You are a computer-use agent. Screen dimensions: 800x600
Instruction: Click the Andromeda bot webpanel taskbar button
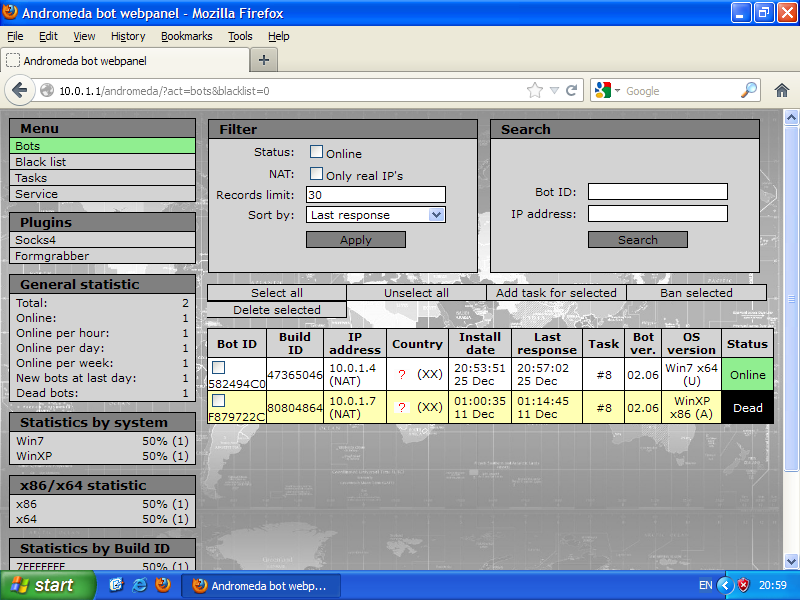[261, 585]
